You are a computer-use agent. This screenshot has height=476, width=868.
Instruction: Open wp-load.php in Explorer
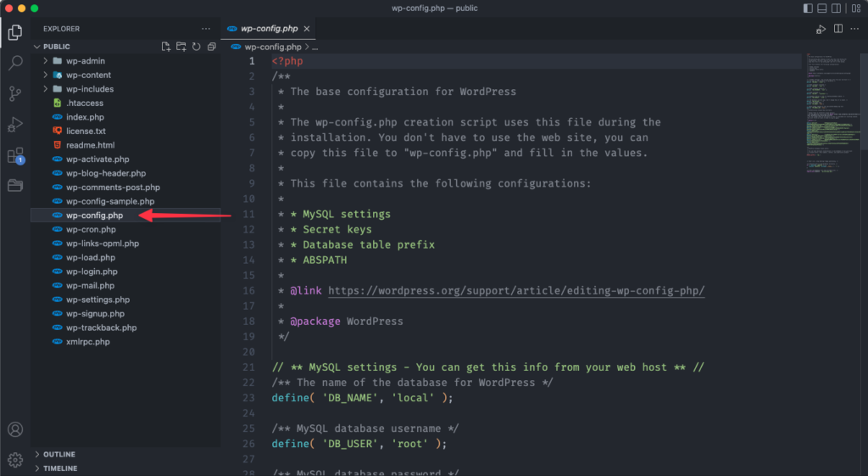125,258
